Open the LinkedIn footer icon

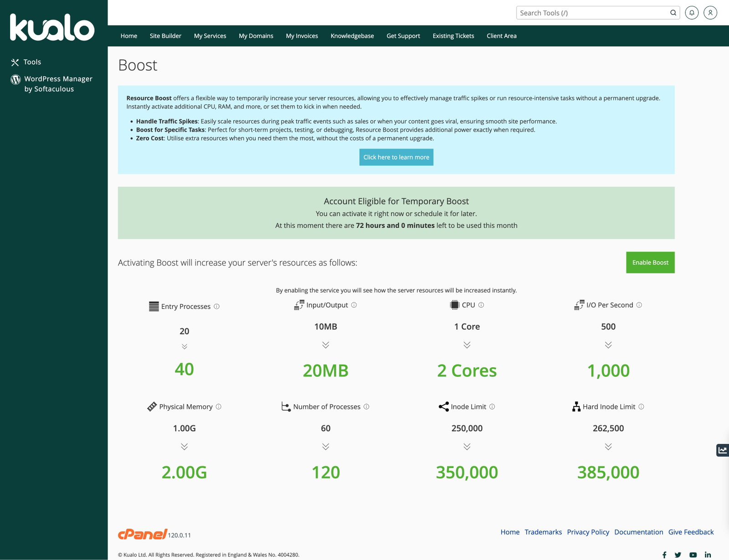click(x=708, y=555)
